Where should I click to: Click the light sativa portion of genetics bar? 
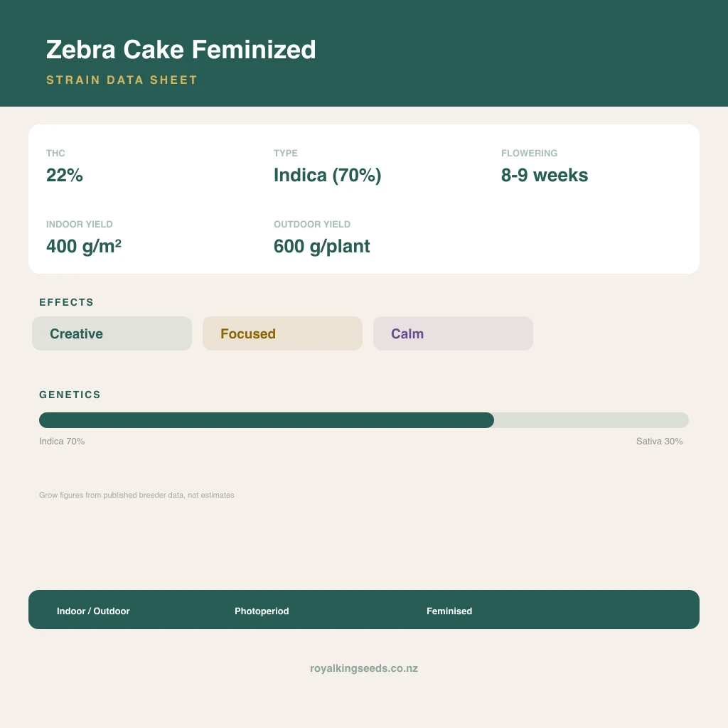click(591, 420)
